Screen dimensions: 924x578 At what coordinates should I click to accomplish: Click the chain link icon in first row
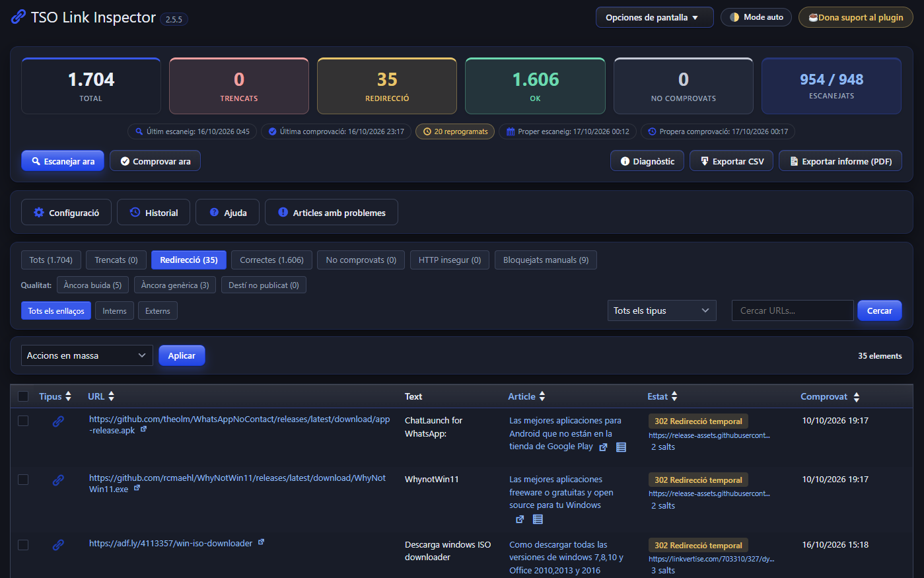click(x=58, y=421)
